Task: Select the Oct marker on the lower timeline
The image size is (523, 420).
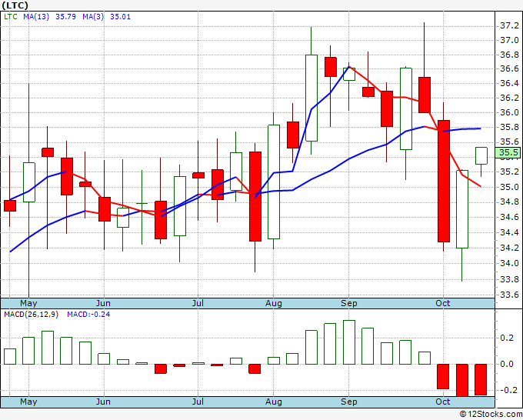Action: tap(443, 402)
